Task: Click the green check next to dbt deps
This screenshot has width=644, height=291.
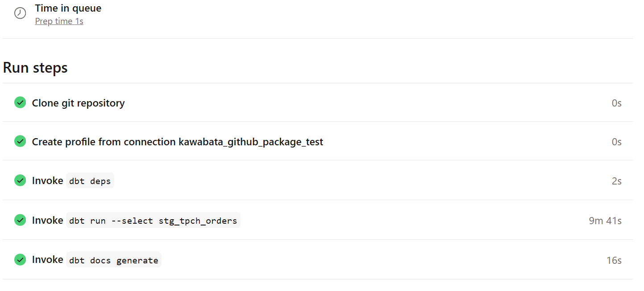Action: click(20, 180)
